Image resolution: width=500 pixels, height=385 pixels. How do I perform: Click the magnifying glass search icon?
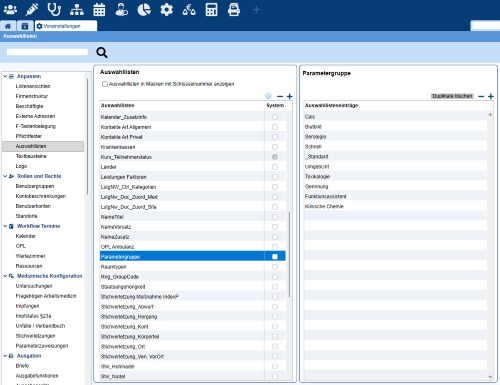tap(102, 52)
